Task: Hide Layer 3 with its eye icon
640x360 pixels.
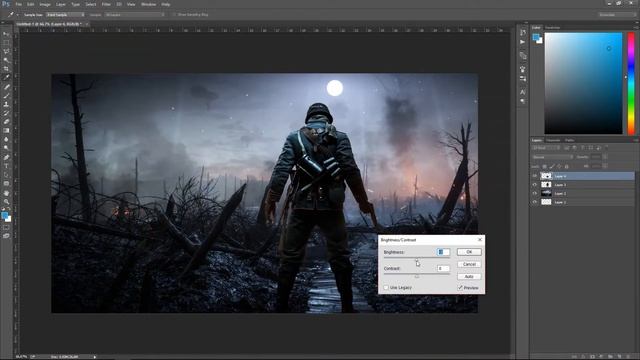Action: tap(535, 185)
